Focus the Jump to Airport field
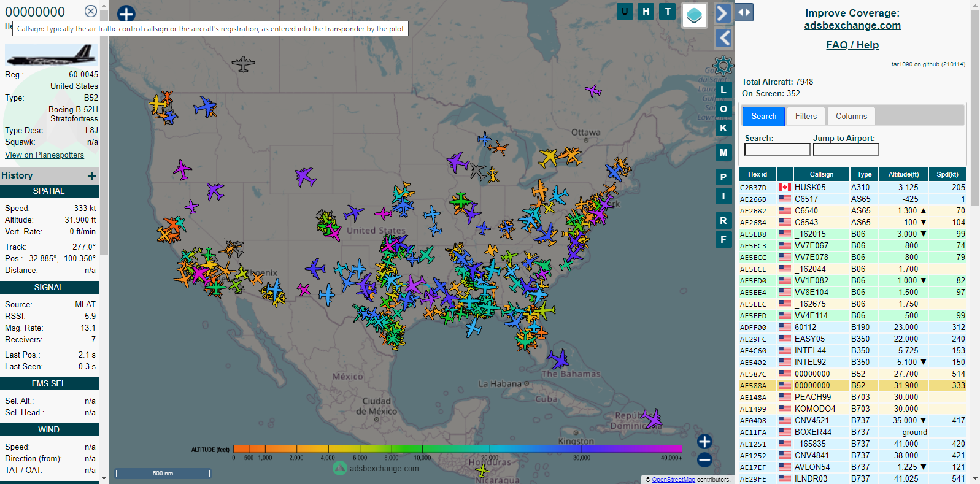Image resolution: width=980 pixels, height=484 pixels. click(x=846, y=150)
